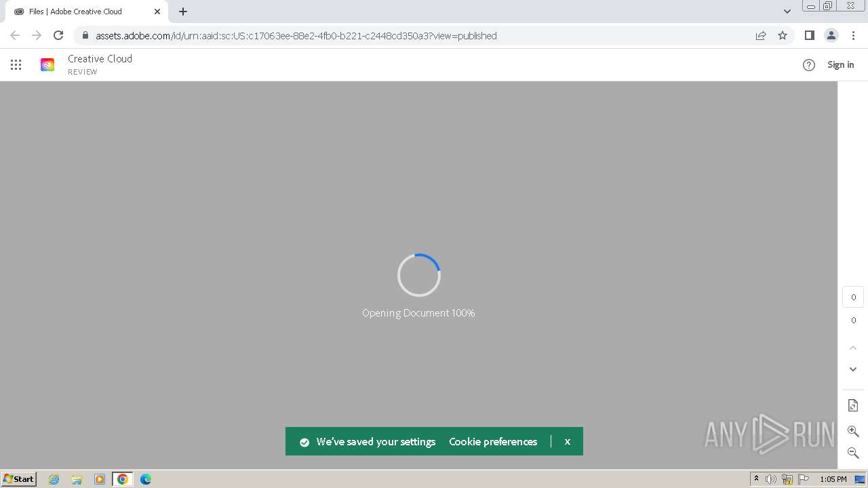Open File Explorer from taskbar
868x488 pixels.
[x=77, y=479]
